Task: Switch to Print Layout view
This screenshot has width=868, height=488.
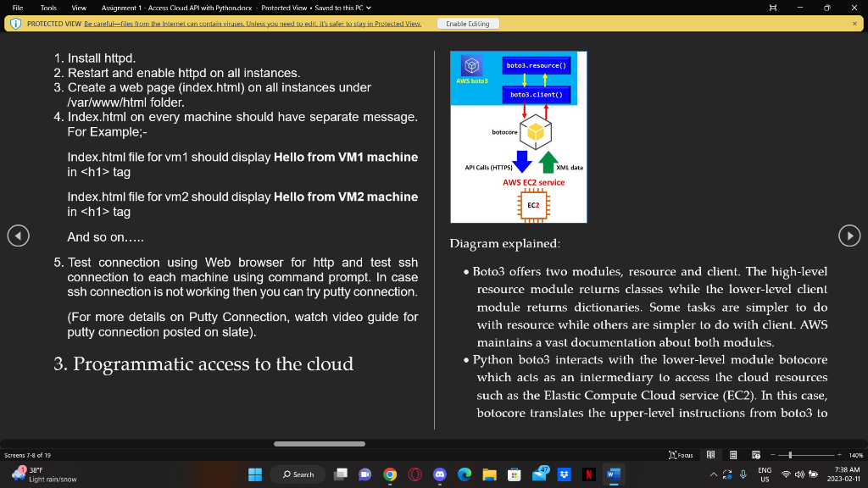Action: 733,455
